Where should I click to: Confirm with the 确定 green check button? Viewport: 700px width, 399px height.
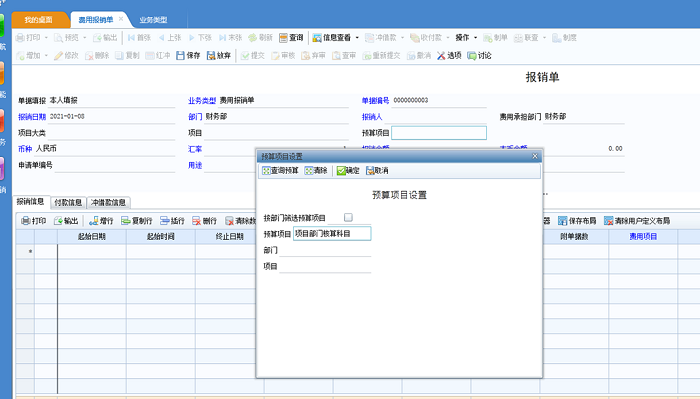[348, 170]
